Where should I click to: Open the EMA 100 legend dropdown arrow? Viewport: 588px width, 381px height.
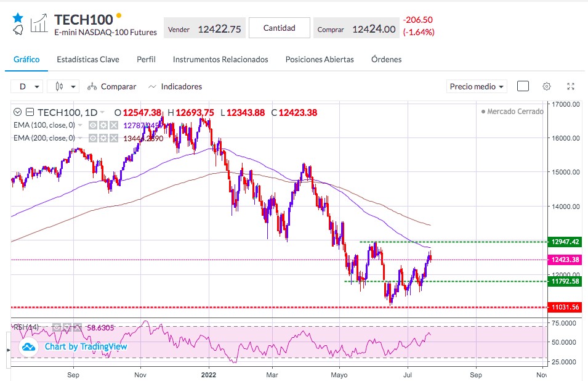[80, 125]
